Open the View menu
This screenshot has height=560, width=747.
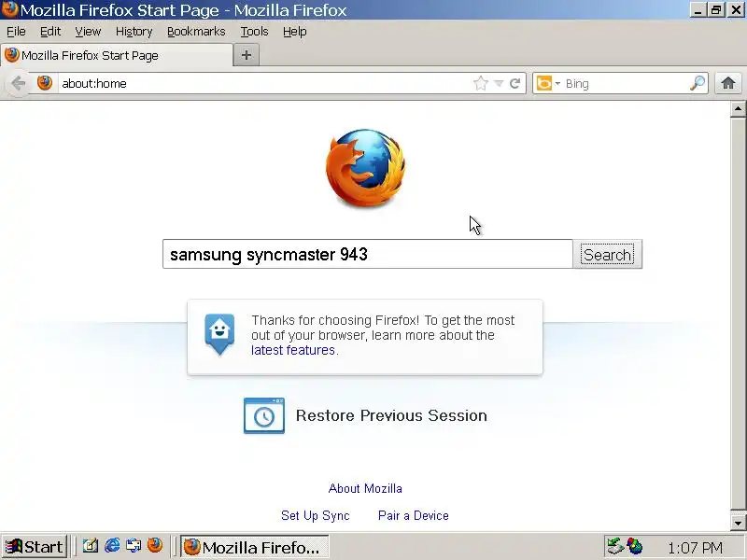[88, 32]
